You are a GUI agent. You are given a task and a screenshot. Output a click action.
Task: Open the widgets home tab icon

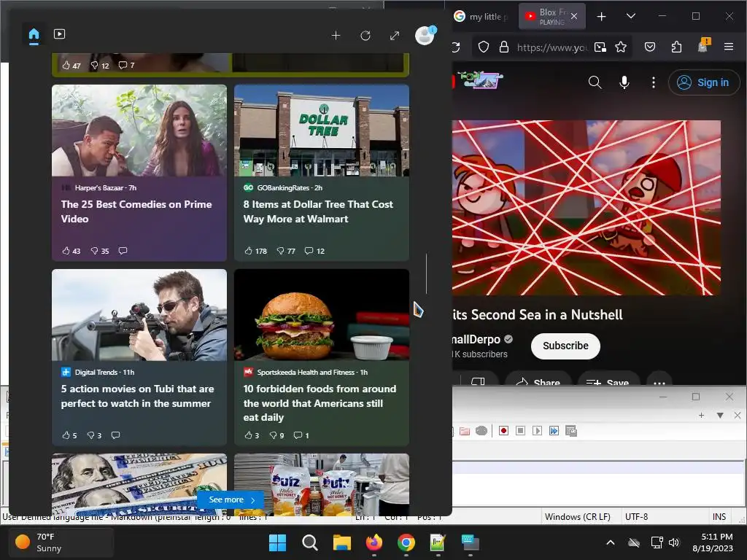click(x=34, y=35)
